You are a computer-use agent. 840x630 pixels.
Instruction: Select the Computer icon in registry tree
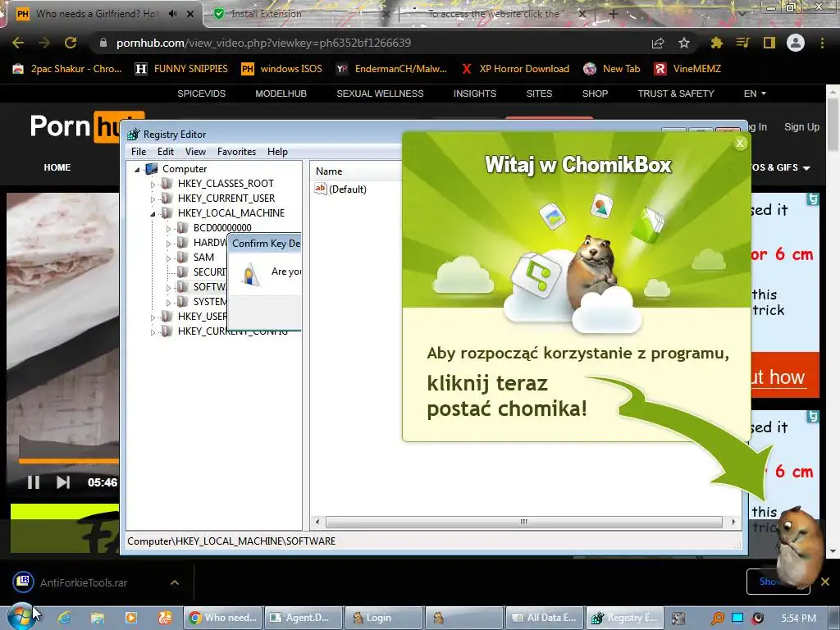coord(152,169)
